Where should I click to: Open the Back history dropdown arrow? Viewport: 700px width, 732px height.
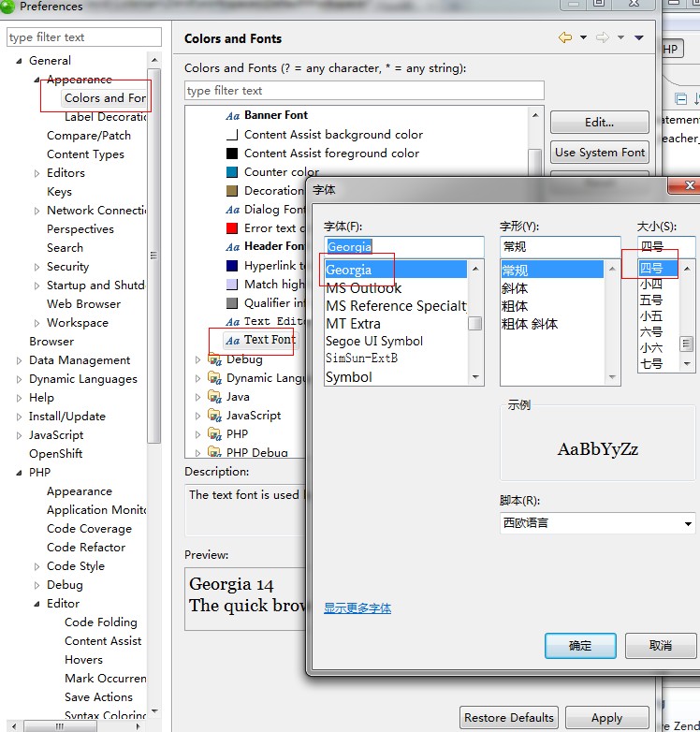(583, 37)
